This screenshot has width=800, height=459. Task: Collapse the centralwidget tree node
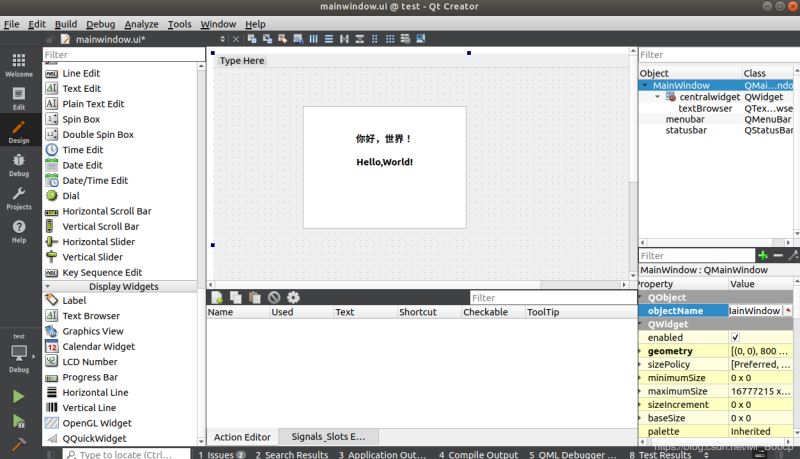657,97
